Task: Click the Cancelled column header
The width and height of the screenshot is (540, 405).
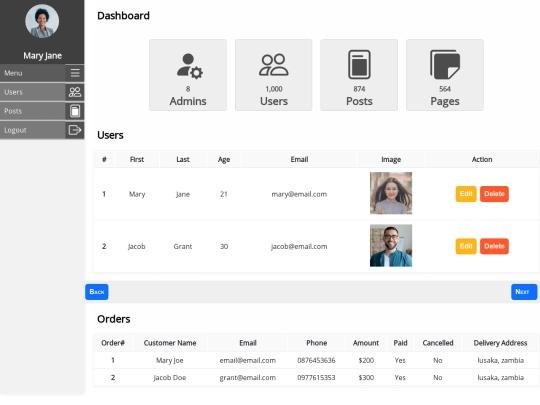Action: [x=438, y=343]
